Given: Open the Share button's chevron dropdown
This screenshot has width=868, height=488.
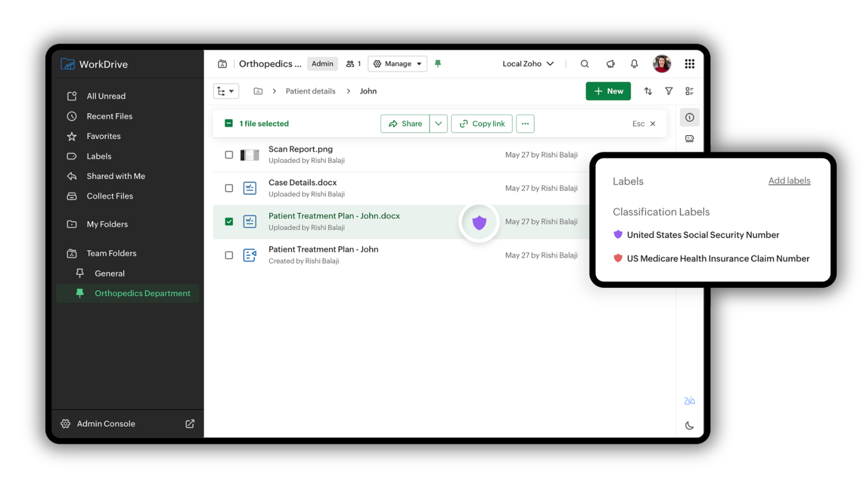Looking at the screenshot, I should 439,124.
